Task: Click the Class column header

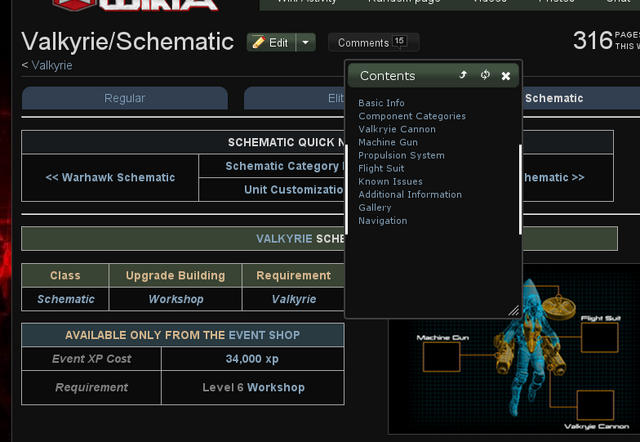Action: [65, 275]
